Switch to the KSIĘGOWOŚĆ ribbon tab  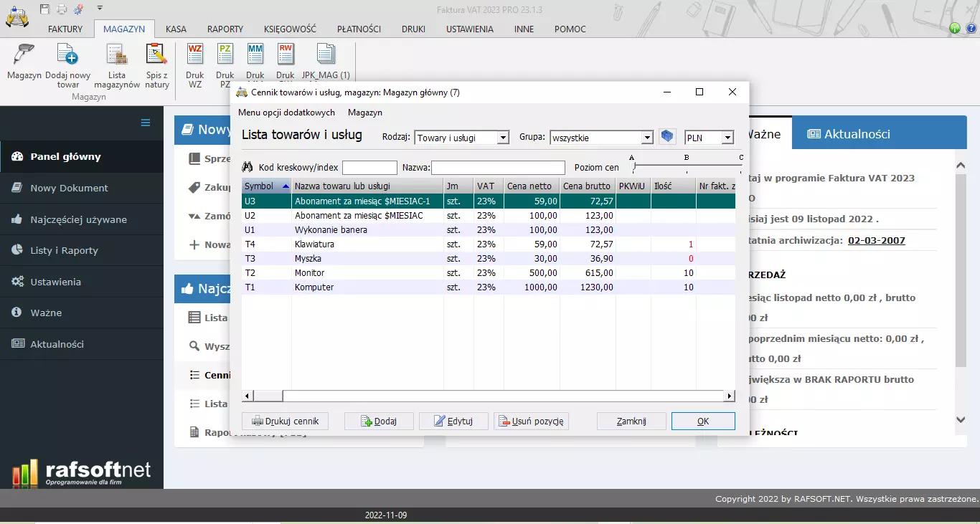pyautogui.click(x=290, y=29)
